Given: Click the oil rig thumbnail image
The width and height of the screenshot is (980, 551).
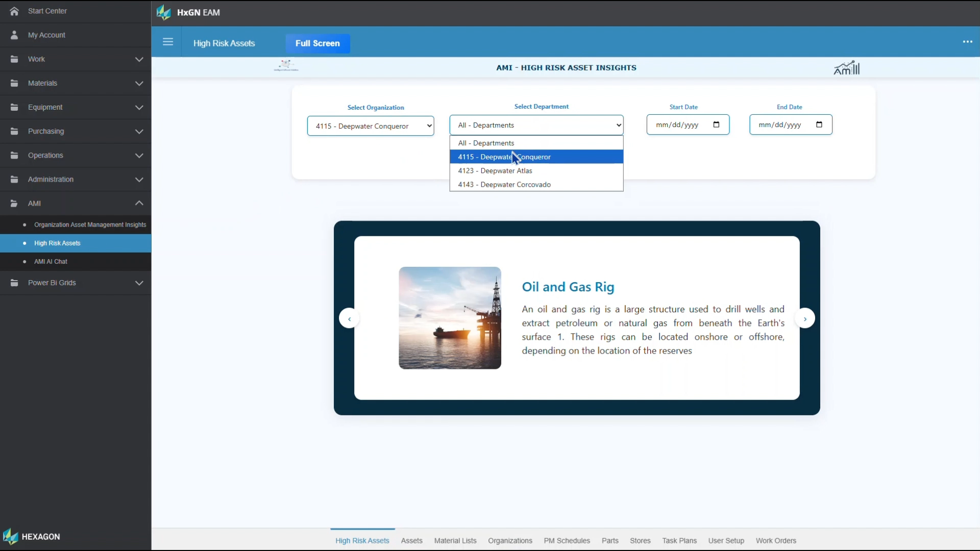Looking at the screenshot, I should pyautogui.click(x=450, y=318).
